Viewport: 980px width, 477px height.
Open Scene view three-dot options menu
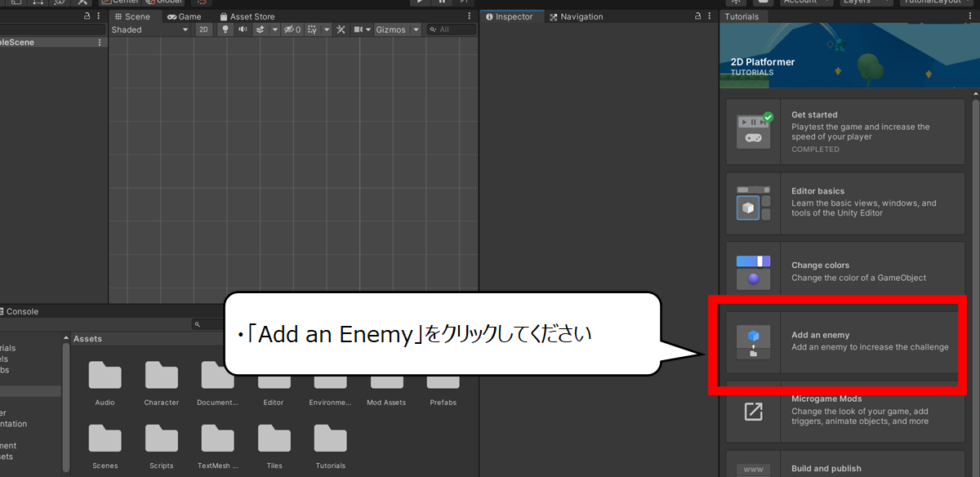(x=469, y=16)
